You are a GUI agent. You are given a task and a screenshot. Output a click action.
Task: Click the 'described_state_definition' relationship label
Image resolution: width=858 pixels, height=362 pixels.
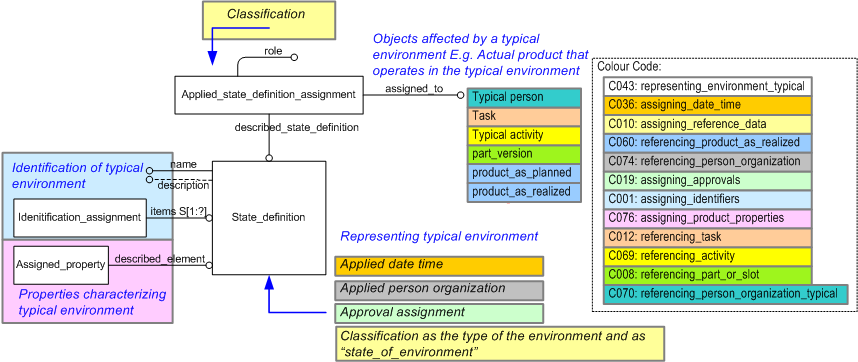point(297,127)
